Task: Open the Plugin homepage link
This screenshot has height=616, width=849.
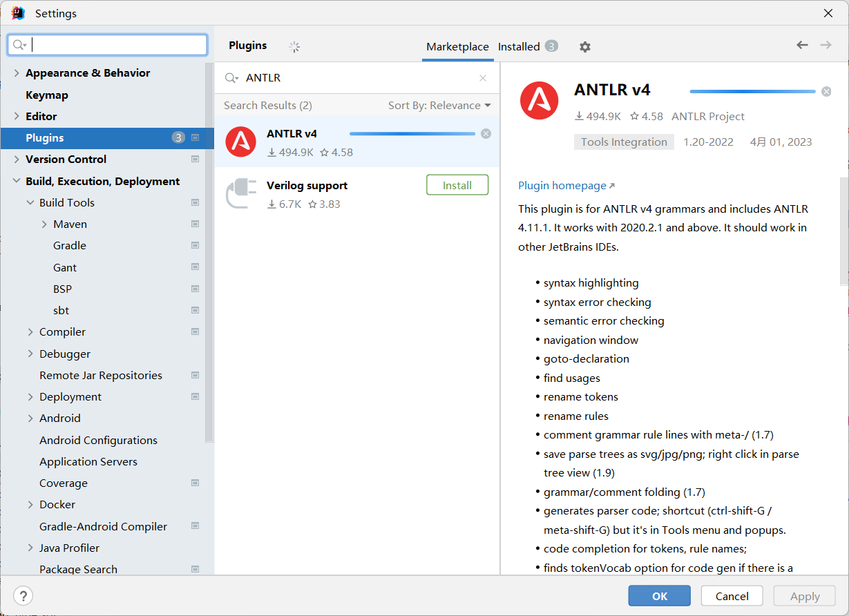Action: pyautogui.click(x=566, y=186)
